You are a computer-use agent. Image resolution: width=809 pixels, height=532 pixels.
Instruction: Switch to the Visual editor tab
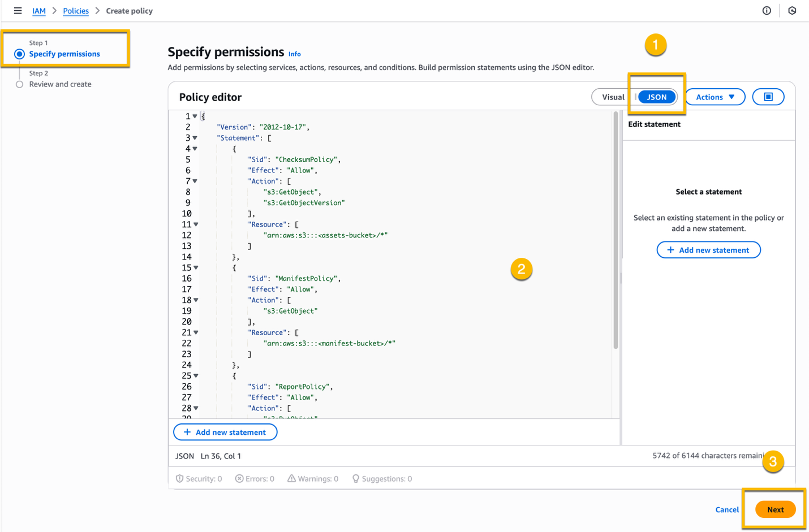click(614, 97)
